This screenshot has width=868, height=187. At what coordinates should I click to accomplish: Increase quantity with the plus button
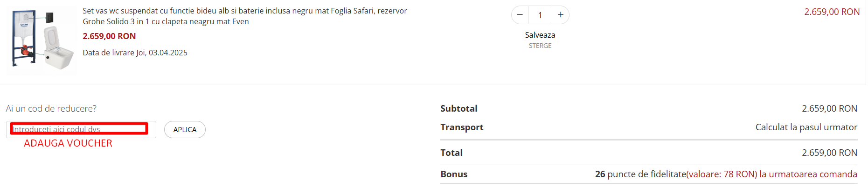pos(560,15)
